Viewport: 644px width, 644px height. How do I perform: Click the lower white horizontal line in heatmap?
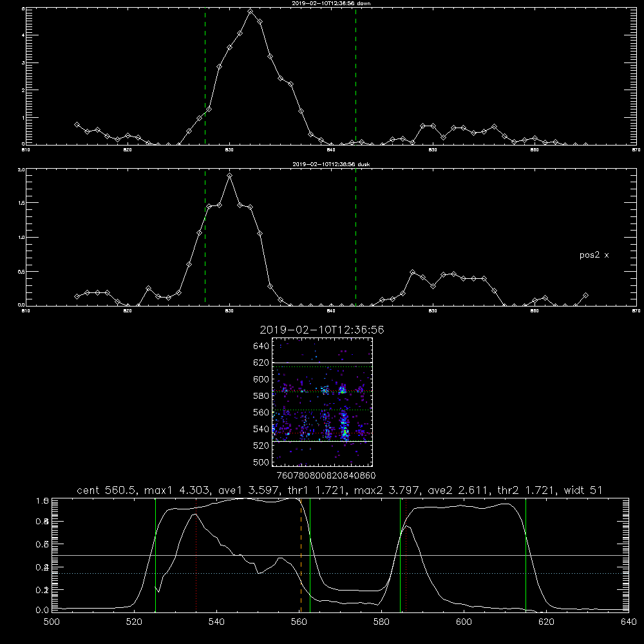(x=323, y=442)
